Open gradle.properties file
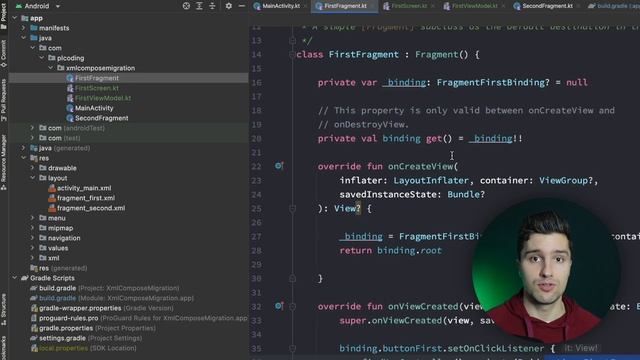Viewport: 640px width, 360px height. [x=93, y=328]
